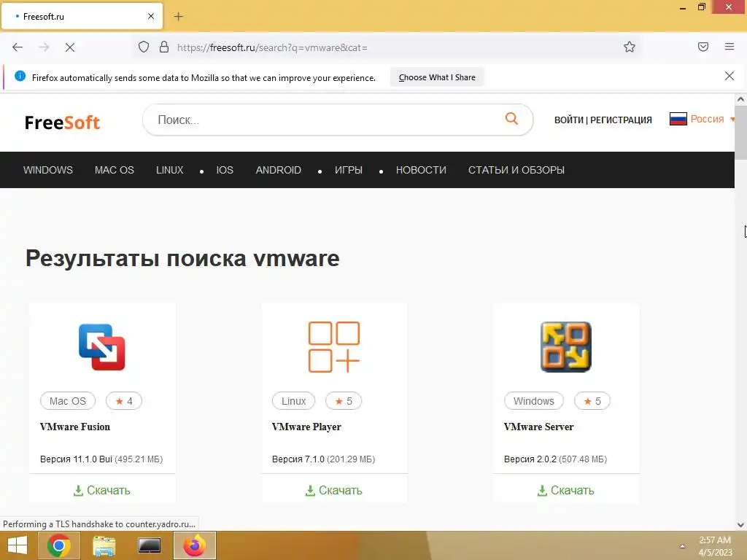Click the Mac OS platform tag
Viewport: 747px width, 560px height.
pyautogui.click(x=68, y=401)
